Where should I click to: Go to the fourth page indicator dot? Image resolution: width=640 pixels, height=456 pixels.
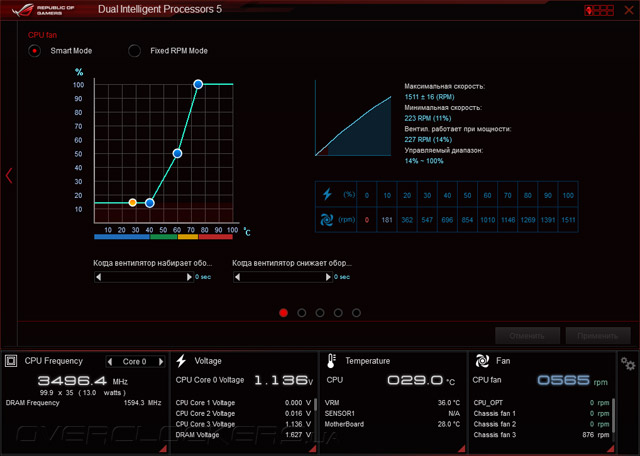(x=338, y=313)
